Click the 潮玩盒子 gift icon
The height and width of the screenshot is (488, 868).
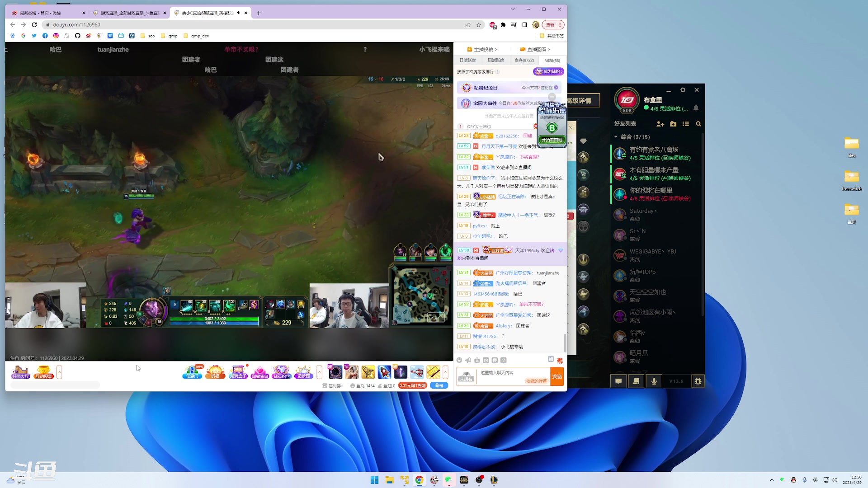pos(238,372)
